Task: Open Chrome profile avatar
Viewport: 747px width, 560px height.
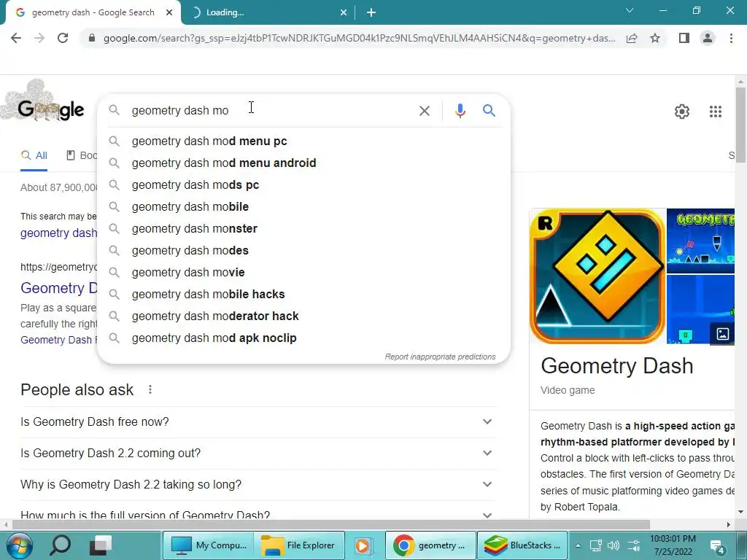Action: click(708, 38)
